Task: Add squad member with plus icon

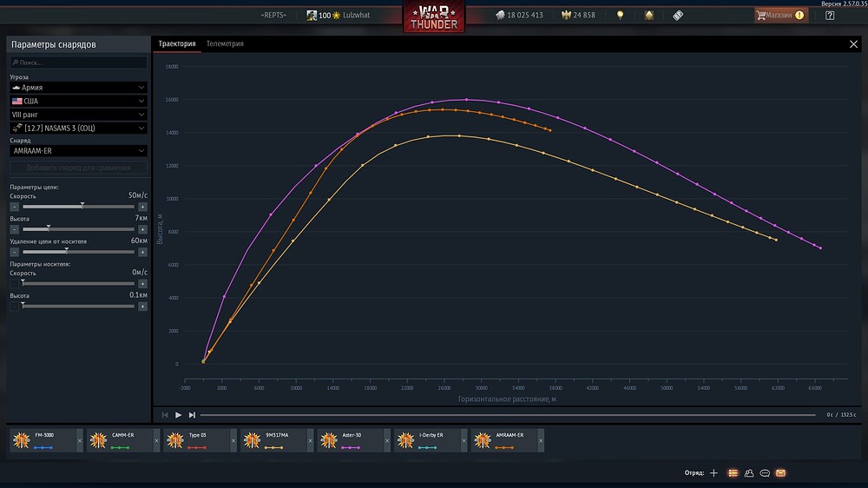Action: click(713, 473)
